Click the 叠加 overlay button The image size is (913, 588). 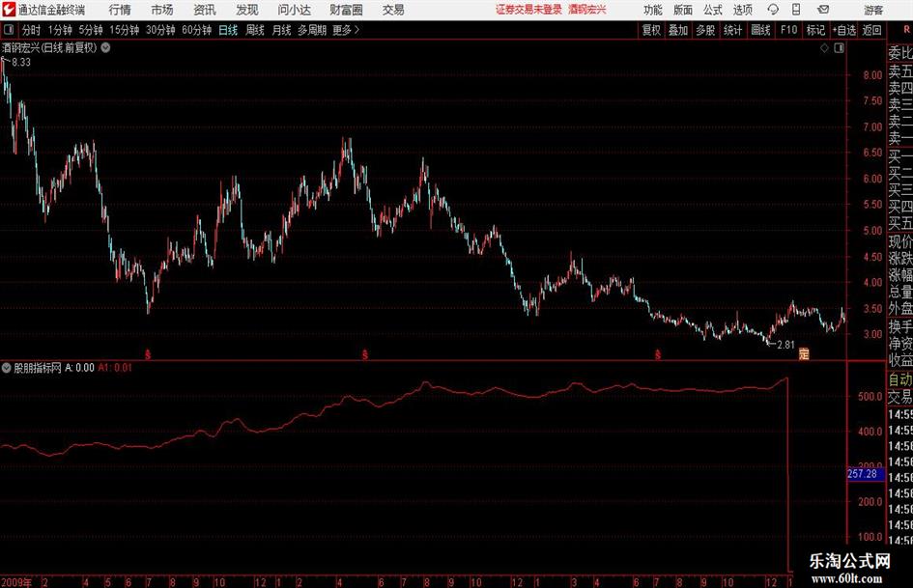coord(678,30)
